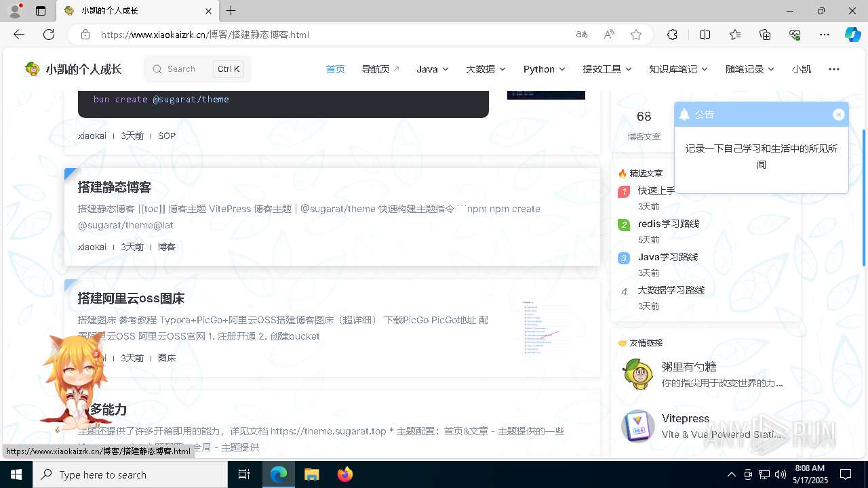Open the 搭建阿里云oss图床 article title
The image size is (868, 488).
[131, 299]
